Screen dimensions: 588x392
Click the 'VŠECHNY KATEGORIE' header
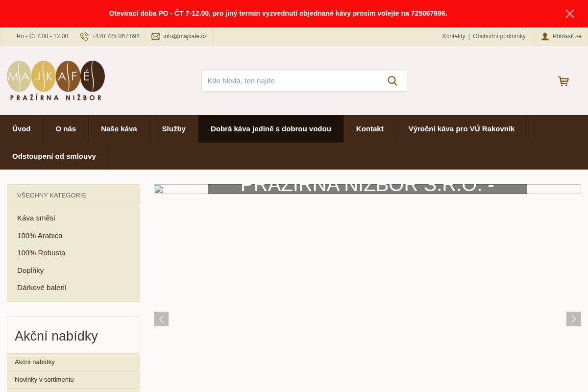pos(51,195)
